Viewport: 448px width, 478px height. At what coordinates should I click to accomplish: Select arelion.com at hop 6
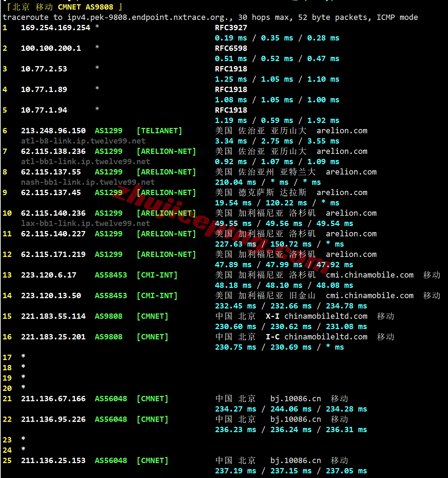coord(342,131)
